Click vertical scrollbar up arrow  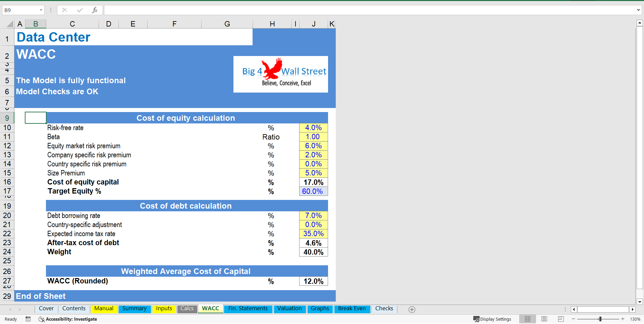pos(640,23)
